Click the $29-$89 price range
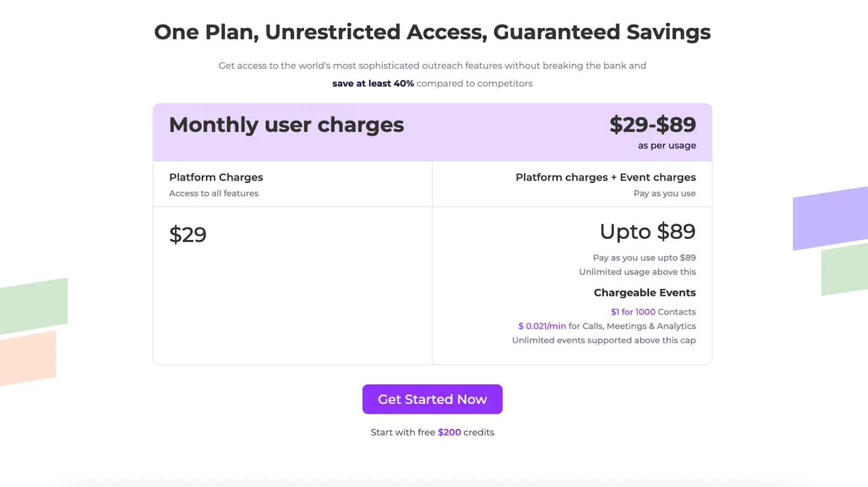The height and width of the screenshot is (487, 868). coord(653,125)
